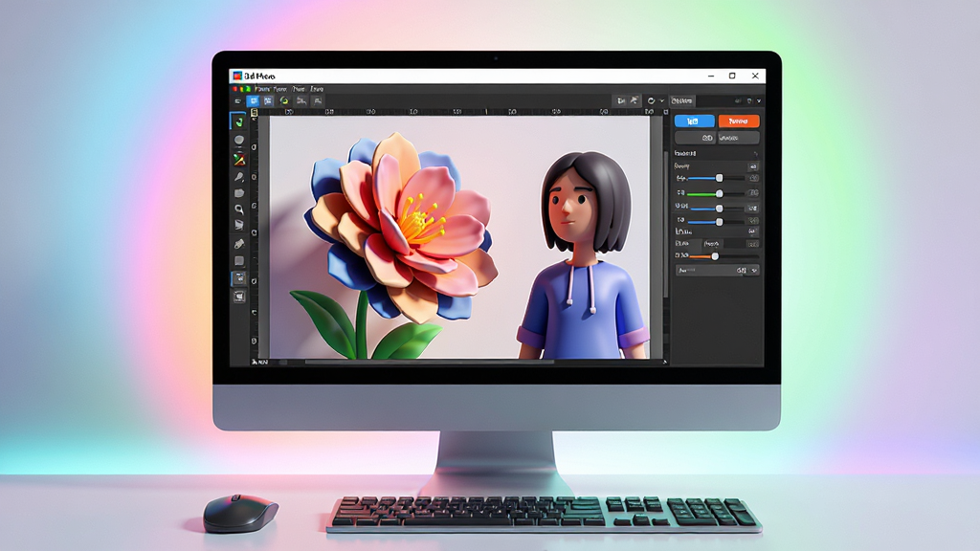Click the toolbar icon left of the arrow cursor icon
Screen dimensions: 980x551
(x=620, y=100)
